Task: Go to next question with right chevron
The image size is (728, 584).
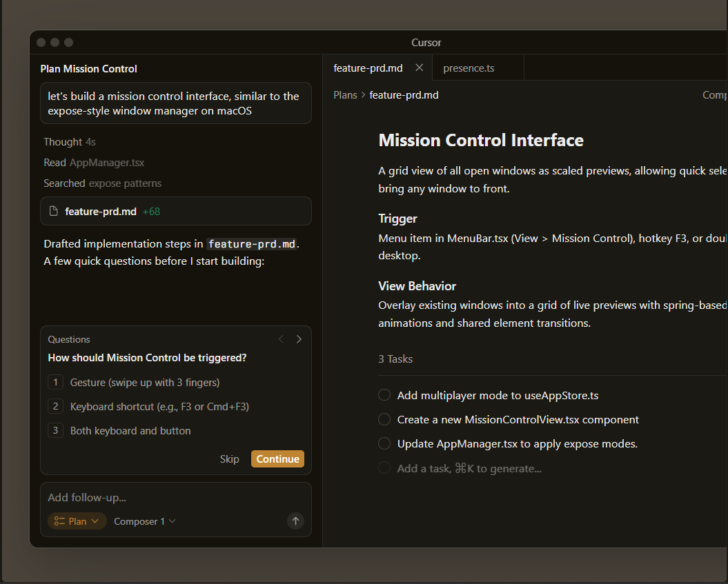Action: pos(299,339)
